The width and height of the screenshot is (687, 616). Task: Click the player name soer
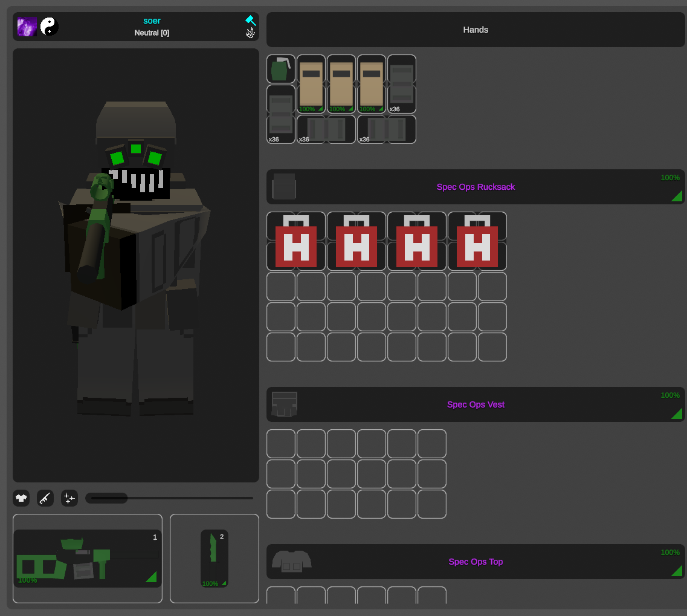click(x=152, y=21)
